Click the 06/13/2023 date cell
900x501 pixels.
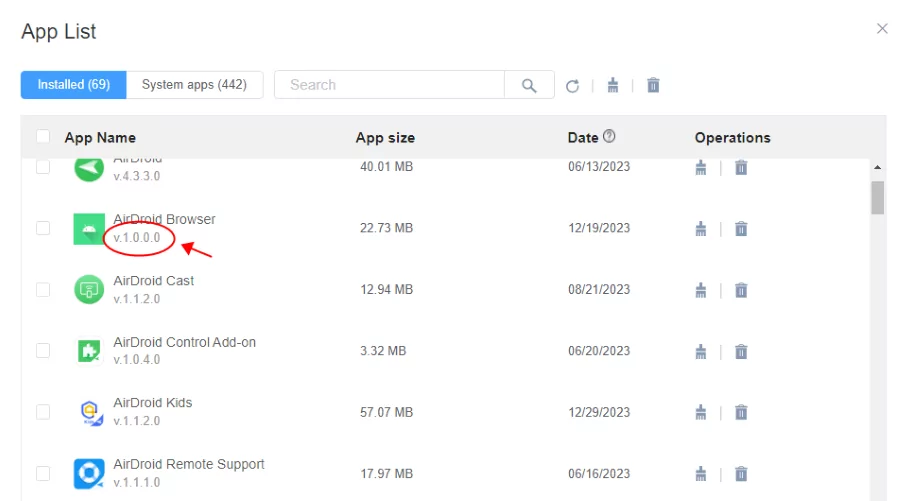coord(599,167)
